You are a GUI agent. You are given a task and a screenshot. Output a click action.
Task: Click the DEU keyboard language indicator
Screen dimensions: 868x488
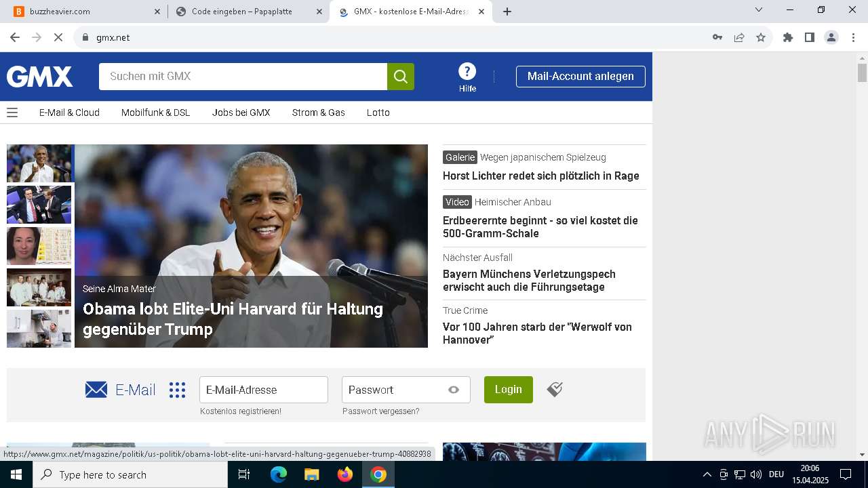(776, 474)
